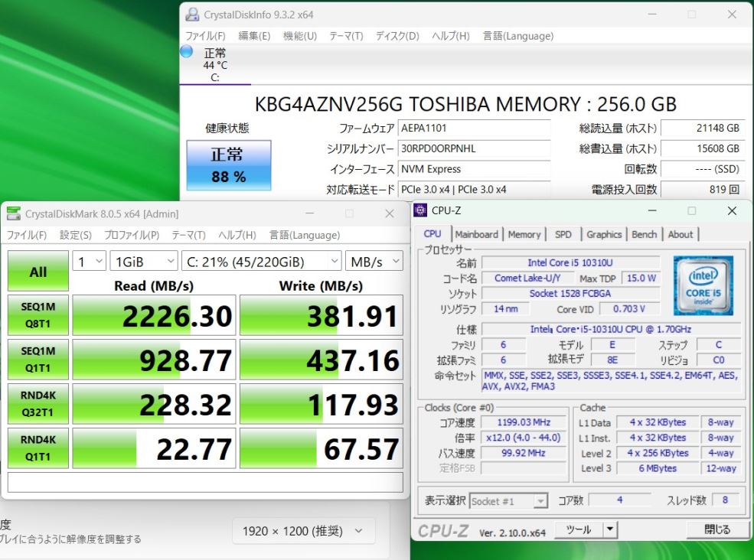The image size is (754, 560).
Task: Change the MB/s unit dropdown
Action: [374, 262]
